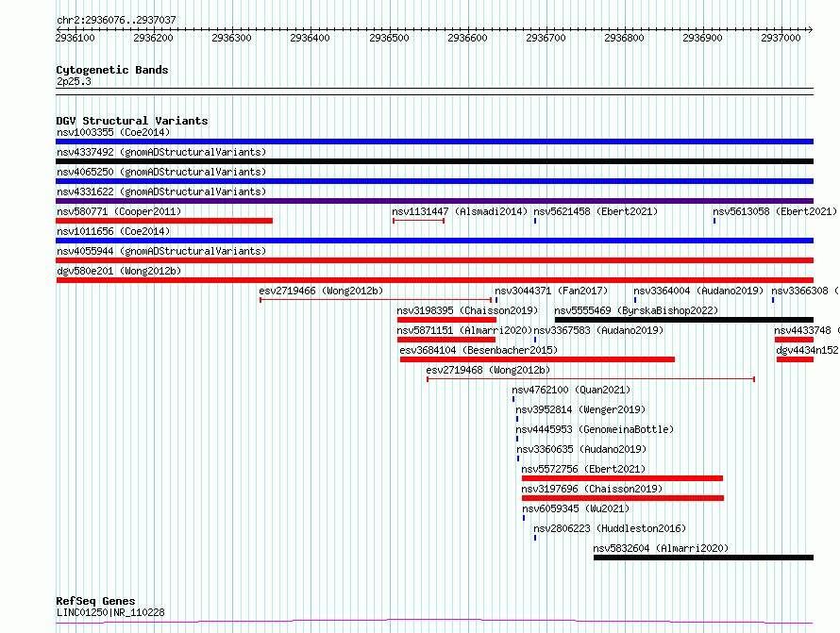
Task: Select the nsv4331622 purple variant bar
Action: 434,201
